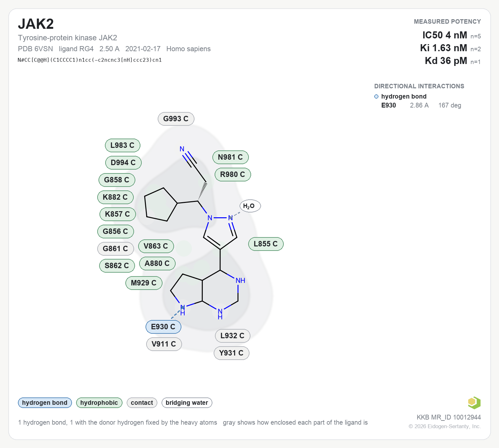Click the E930 interaction row in the panel
Viewport: 499px width, 448px height.
(421, 105)
